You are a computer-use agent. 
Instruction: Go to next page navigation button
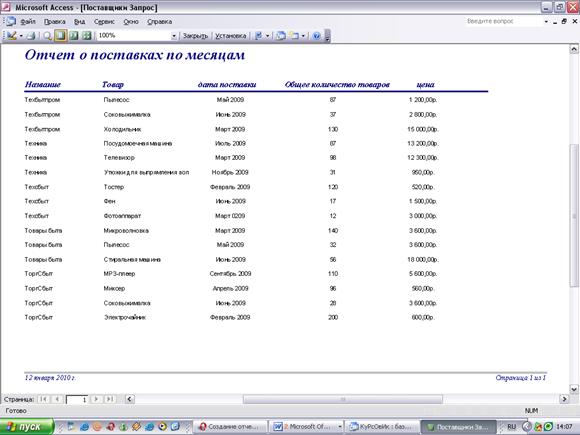point(96,399)
